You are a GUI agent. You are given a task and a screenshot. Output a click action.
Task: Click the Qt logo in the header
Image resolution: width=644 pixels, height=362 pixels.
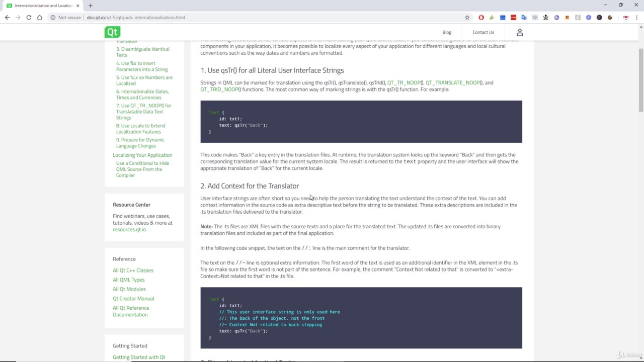click(112, 32)
